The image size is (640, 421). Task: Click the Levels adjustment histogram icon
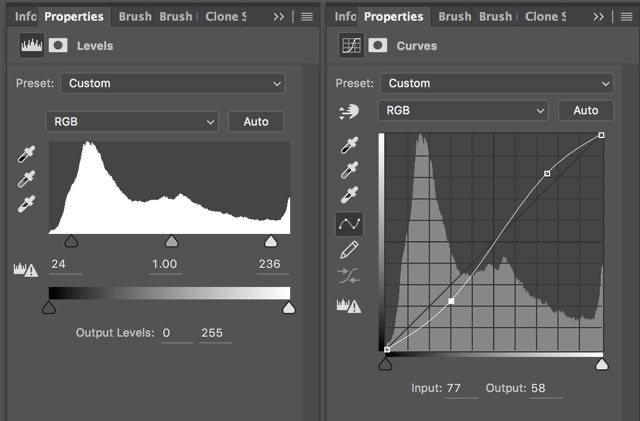31,45
